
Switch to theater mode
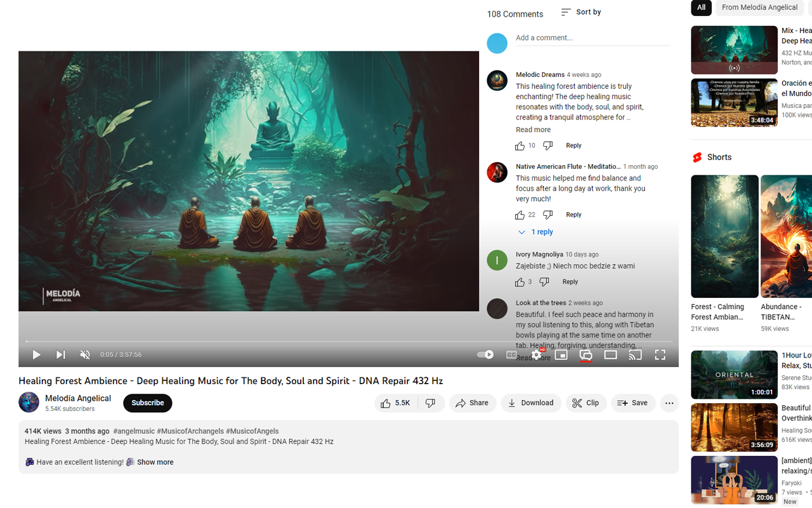click(x=610, y=354)
